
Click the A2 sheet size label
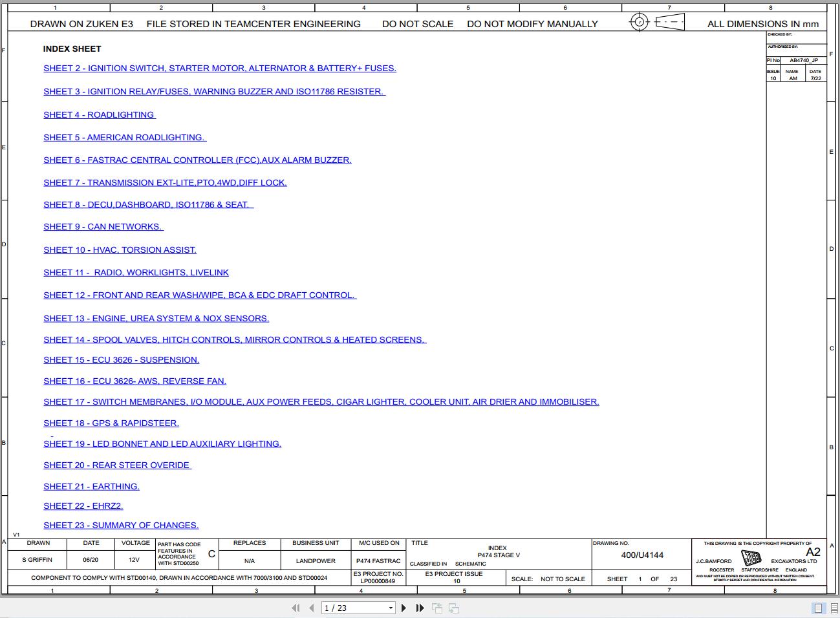coord(813,552)
